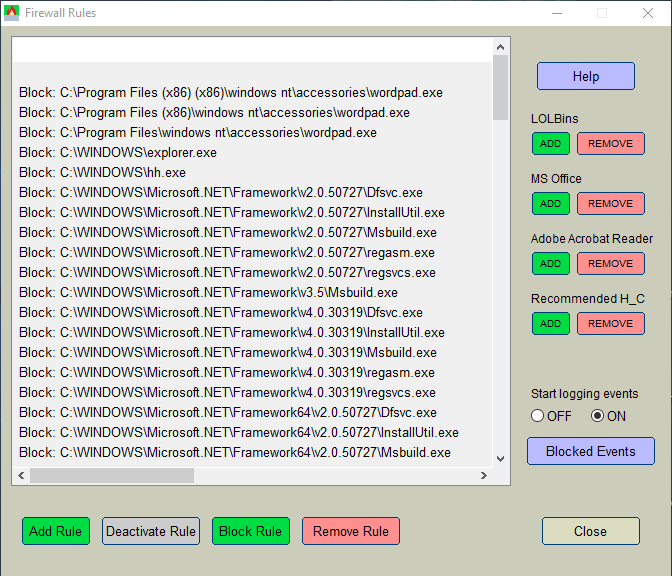Select Framework\v4.0.30319\regsvcs.exe rule
Viewport: 672px width, 576px height.
[x=227, y=393]
